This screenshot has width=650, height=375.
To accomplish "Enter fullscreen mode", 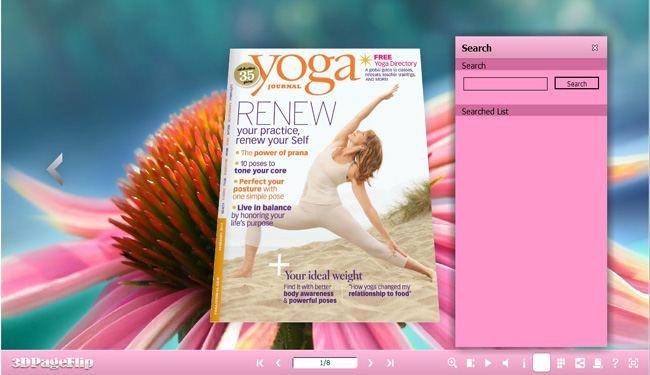I will click(x=633, y=363).
